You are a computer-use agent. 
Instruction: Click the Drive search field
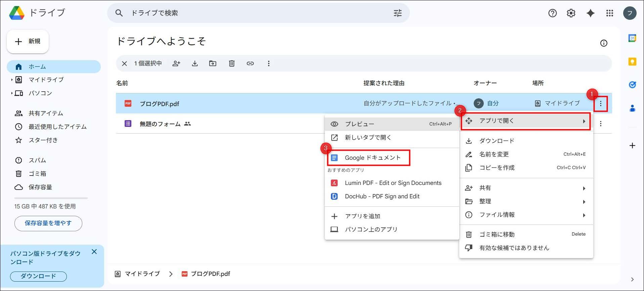(255, 13)
